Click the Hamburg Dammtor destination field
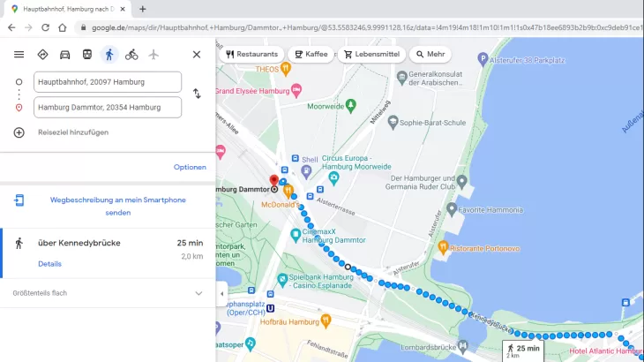Viewport: 644px width, 362px height. (107, 108)
